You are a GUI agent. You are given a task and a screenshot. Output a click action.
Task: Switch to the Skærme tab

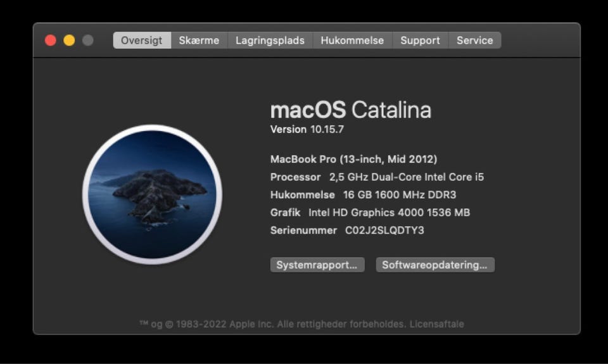click(x=199, y=41)
